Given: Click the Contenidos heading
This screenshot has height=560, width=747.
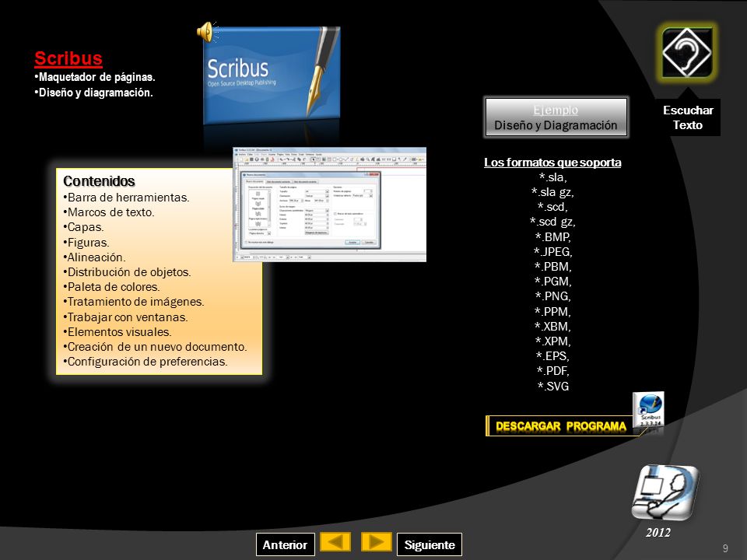Looking at the screenshot, I should tap(99, 181).
